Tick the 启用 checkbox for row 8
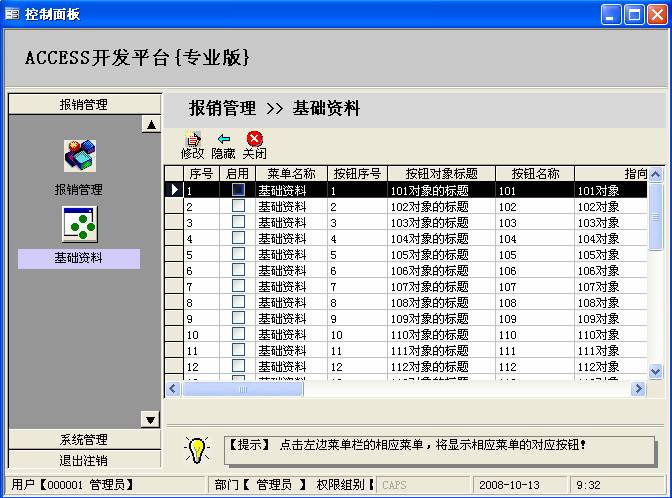This screenshot has width=672, height=498. coord(238,302)
